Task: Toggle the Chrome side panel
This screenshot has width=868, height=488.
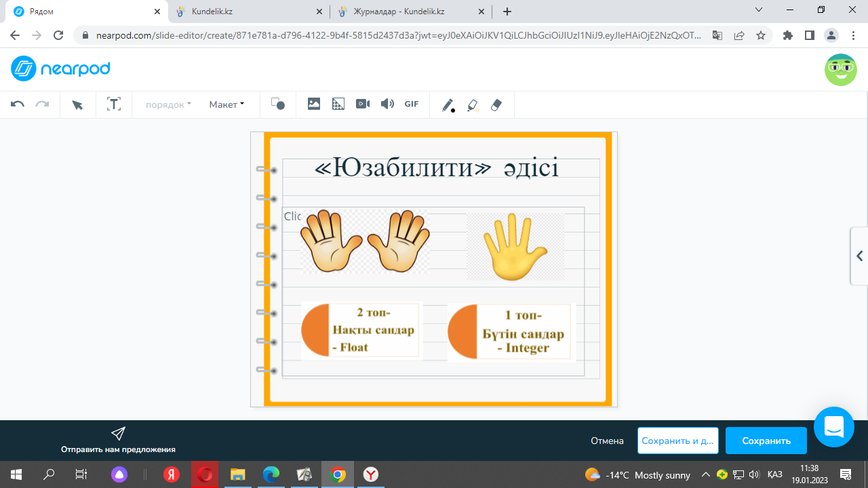Action: pyautogui.click(x=810, y=36)
